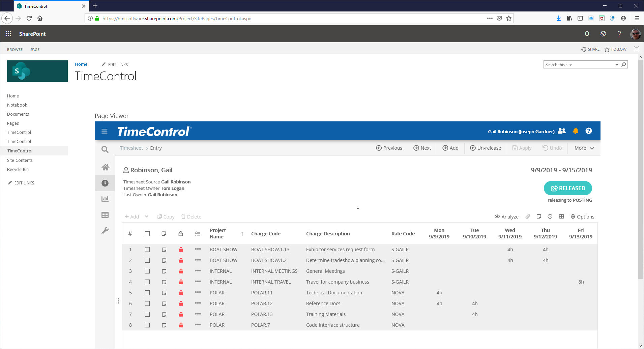The height and width of the screenshot is (349, 644).
Task: Click the search magnifier in Search this site
Action: [x=624, y=64]
